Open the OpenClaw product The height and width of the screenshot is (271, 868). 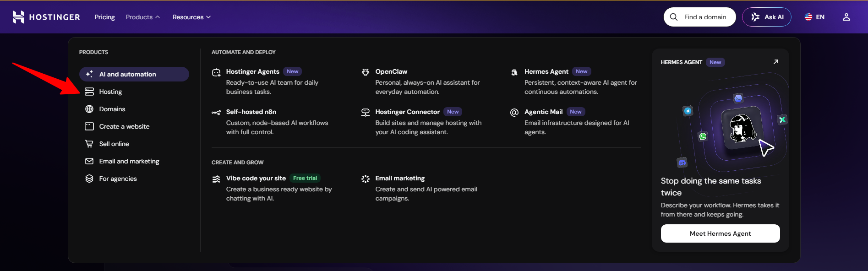point(391,71)
